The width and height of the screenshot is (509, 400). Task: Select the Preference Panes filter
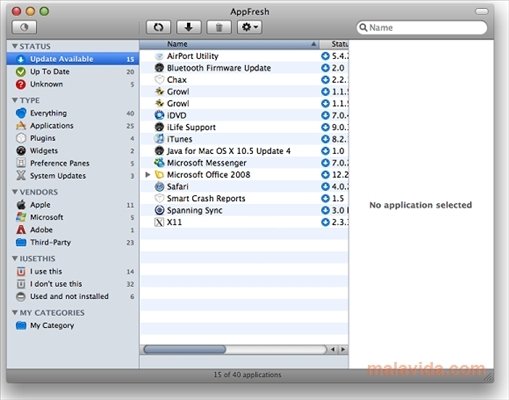point(73,163)
